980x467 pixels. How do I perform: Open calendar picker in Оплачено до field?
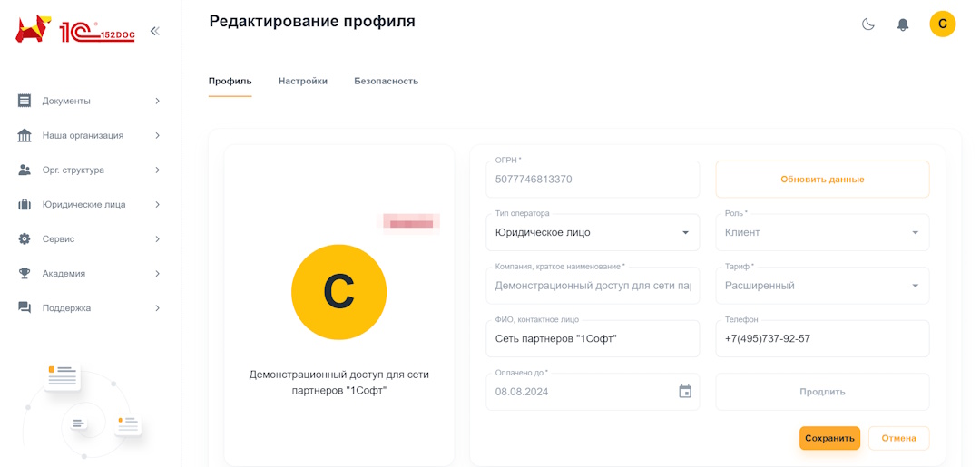point(685,392)
